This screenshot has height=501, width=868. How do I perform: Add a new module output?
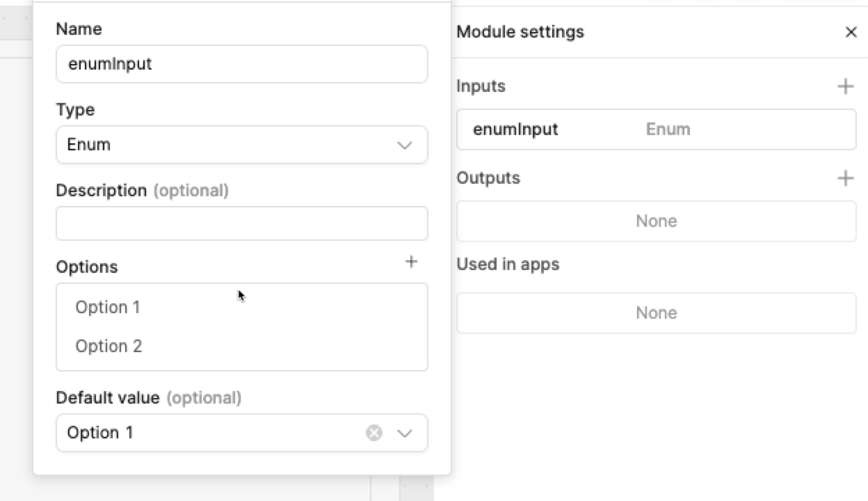845,178
